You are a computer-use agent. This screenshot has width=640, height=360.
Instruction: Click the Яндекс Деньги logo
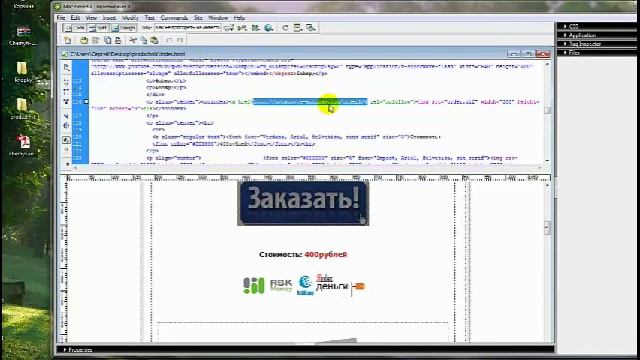[331, 283]
